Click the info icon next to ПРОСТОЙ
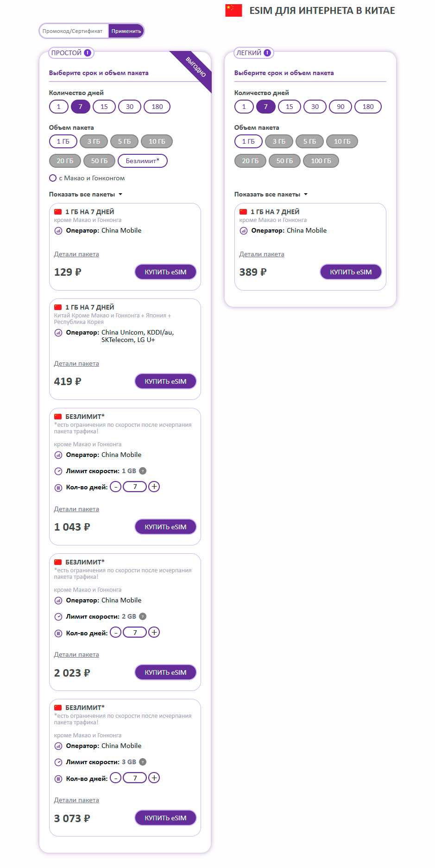 pyautogui.click(x=87, y=53)
